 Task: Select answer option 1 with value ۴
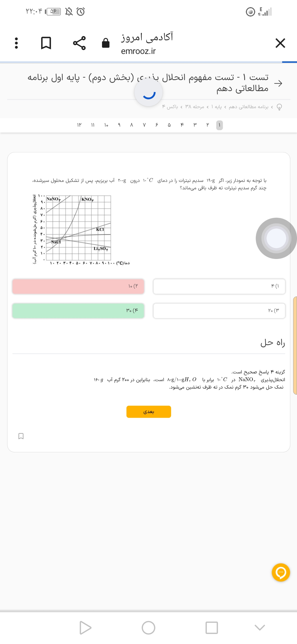[219, 286]
